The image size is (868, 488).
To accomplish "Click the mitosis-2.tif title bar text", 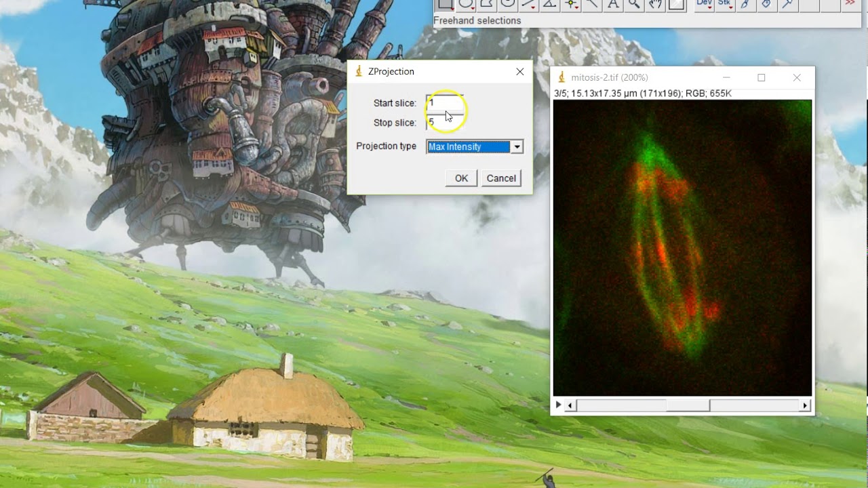I will [x=609, y=78].
